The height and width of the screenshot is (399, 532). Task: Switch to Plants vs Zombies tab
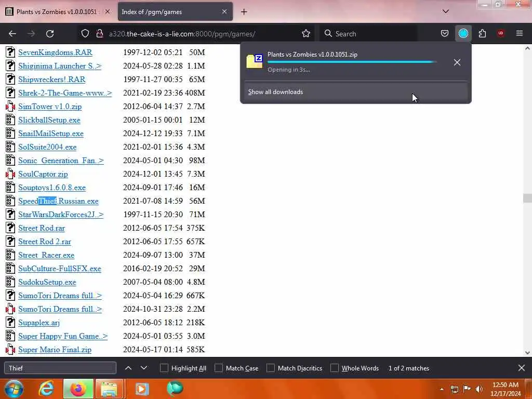56,12
